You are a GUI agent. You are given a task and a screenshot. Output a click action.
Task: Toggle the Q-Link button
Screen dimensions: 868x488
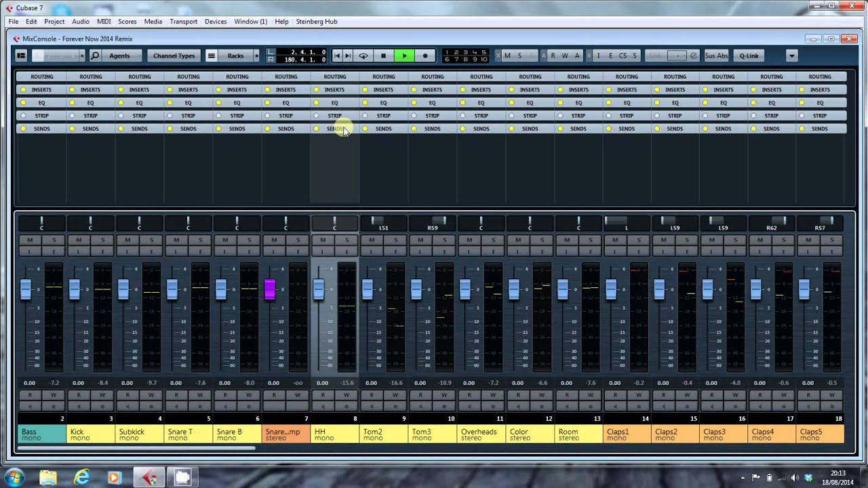pos(749,56)
